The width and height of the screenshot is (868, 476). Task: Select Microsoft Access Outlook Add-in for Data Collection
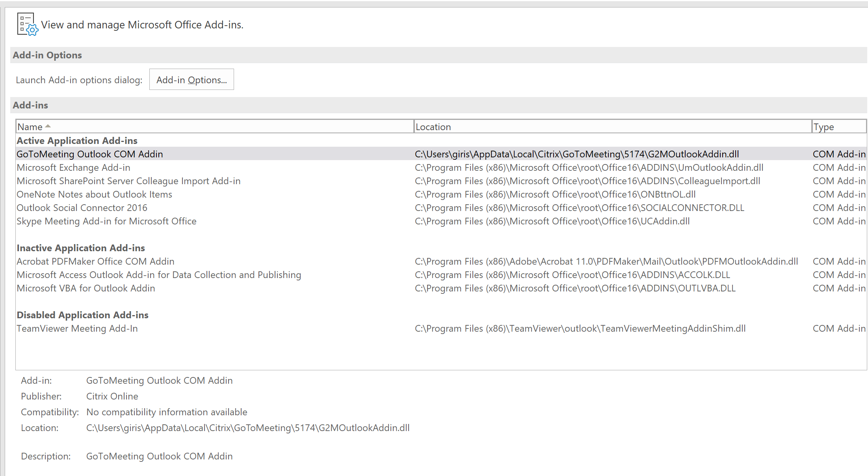[441, 274]
